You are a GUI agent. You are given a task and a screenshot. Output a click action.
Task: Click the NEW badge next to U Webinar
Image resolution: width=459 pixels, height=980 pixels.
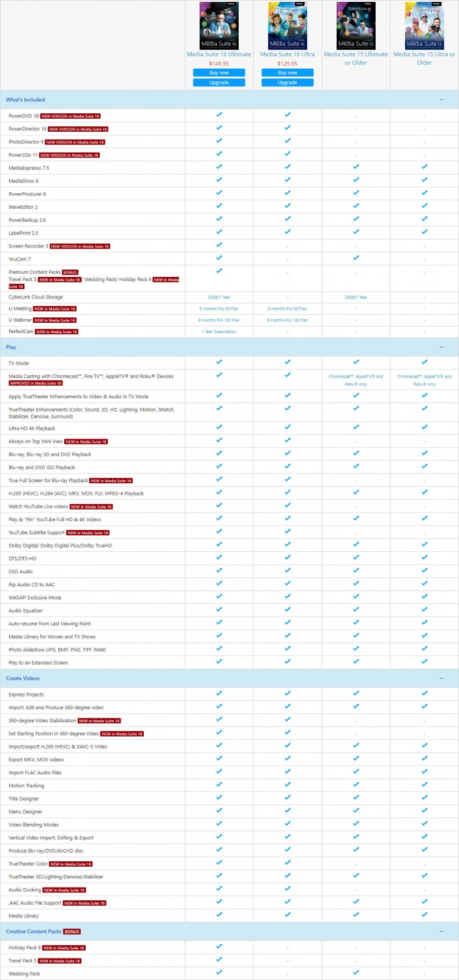click(54, 320)
